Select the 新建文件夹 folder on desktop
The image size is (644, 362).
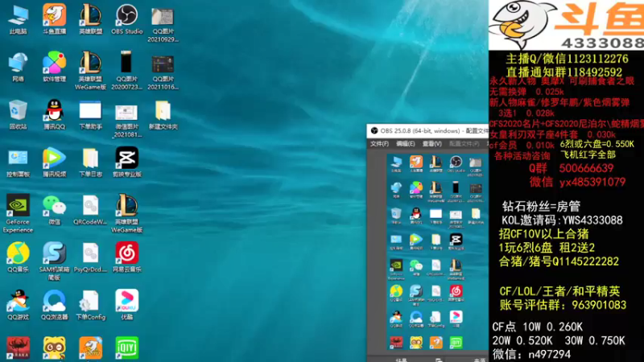(x=163, y=115)
